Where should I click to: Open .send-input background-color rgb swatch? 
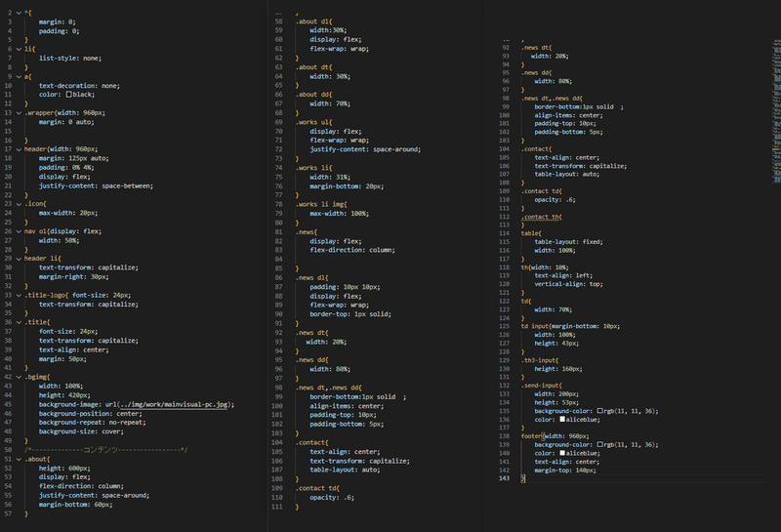click(x=599, y=411)
